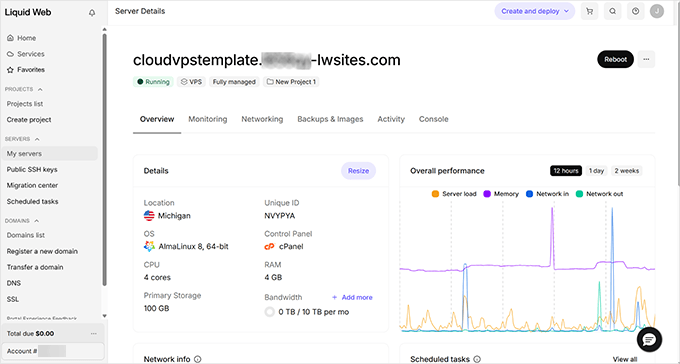The height and width of the screenshot is (364, 680).
Task: Click the cPanel logo icon
Action: tap(269, 246)
